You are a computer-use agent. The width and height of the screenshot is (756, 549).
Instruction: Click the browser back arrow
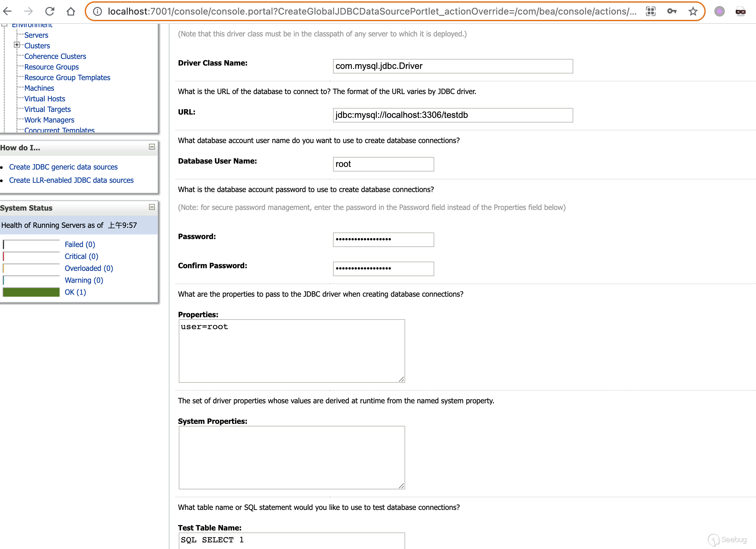coord(7,11)
